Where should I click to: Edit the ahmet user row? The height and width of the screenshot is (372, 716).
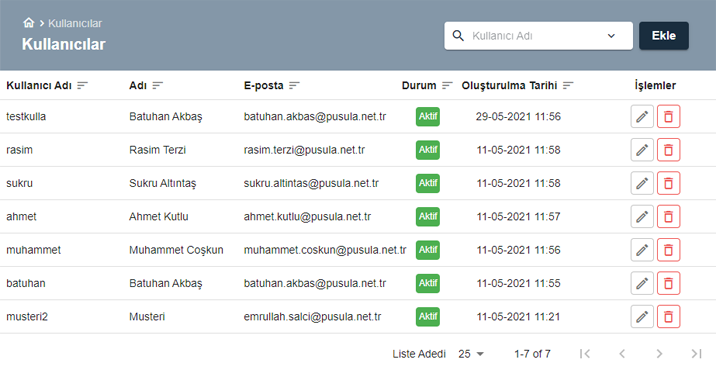pos(642,216)
